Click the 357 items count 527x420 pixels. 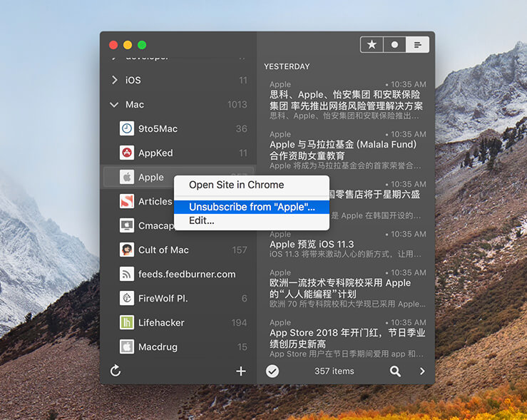pos(334,371)
